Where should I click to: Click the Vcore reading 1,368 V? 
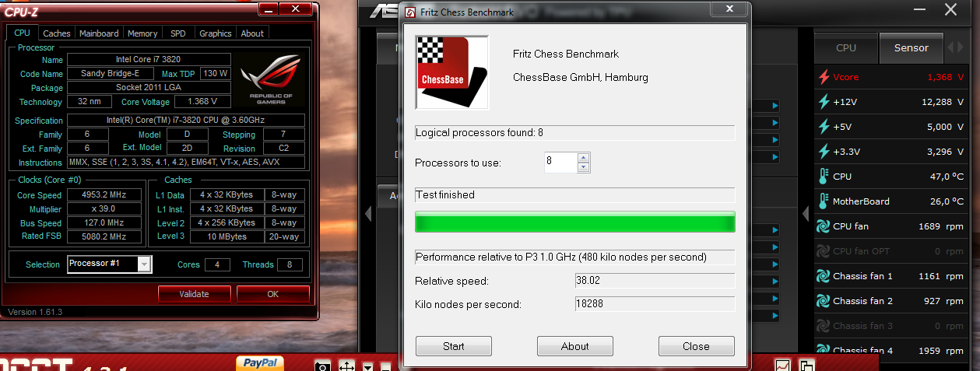tap(945, 77)
